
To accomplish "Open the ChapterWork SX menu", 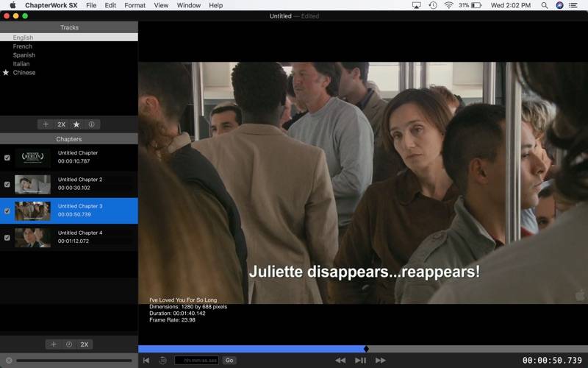I will (51, 5).
